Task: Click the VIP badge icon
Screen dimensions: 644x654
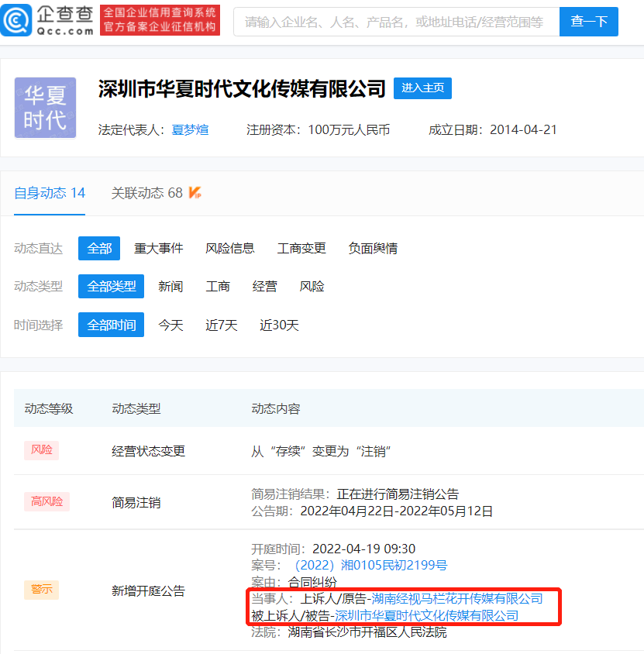Action: (x=195, y=193)
